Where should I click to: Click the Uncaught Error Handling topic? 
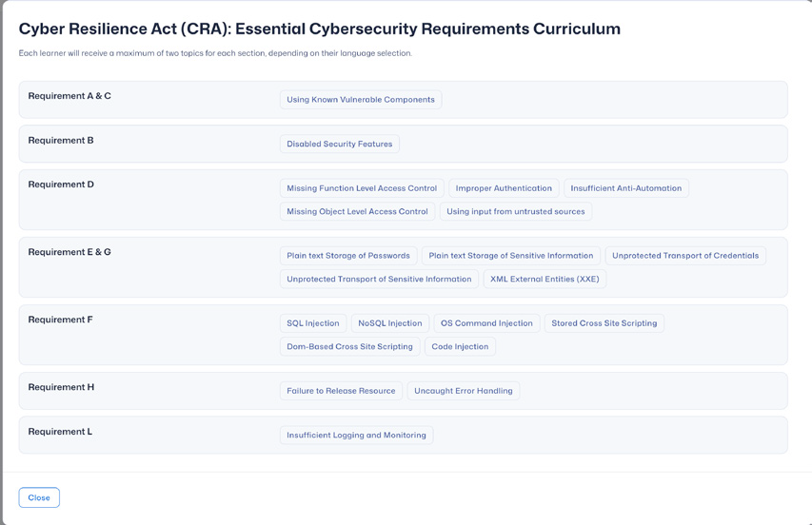click(x=464, y=391)
